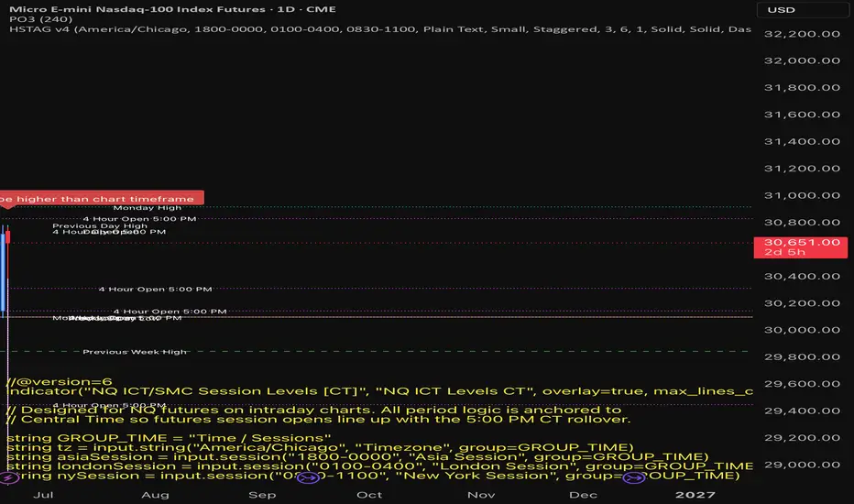Viewport: 854px width, 504px height.
Task: Click the 'string GROUP_TIME' code line
Action: [169, 438]
